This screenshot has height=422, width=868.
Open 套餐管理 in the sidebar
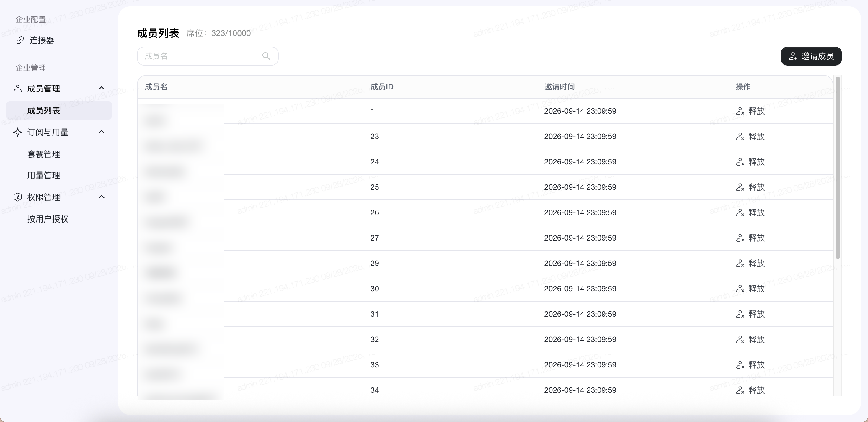point(43,154)
